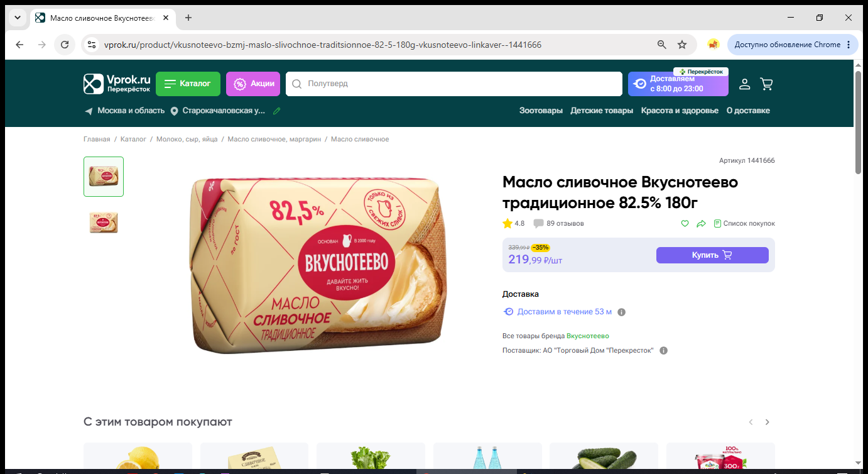The width and height of the screenshot is (868, 474).
Task: Focus the product search field
Action: [453, 84]
